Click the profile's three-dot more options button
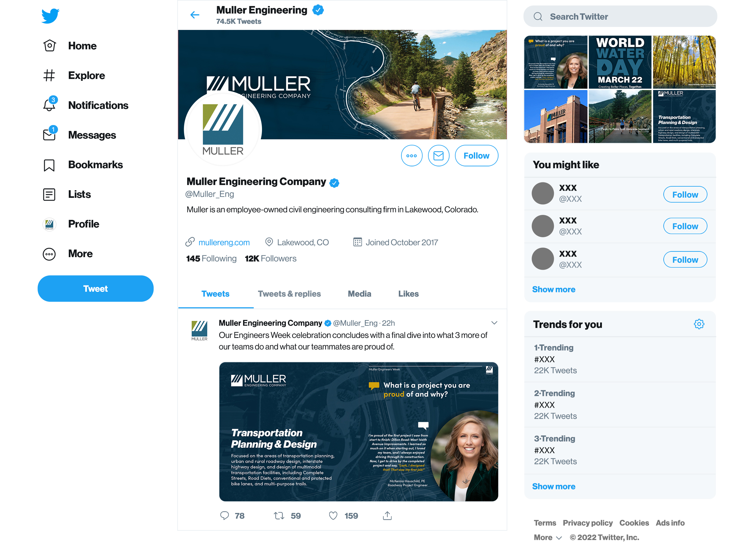 [411, 155]
